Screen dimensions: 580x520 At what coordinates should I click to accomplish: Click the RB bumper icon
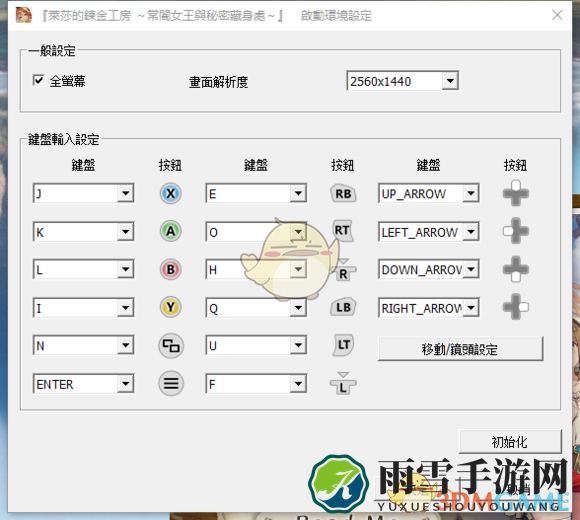pos(343,193)
